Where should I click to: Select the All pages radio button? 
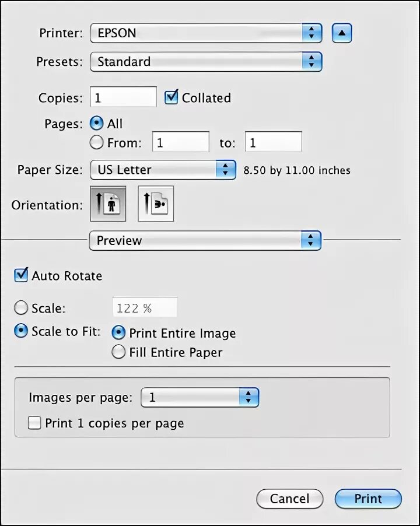tap(96, 124)
